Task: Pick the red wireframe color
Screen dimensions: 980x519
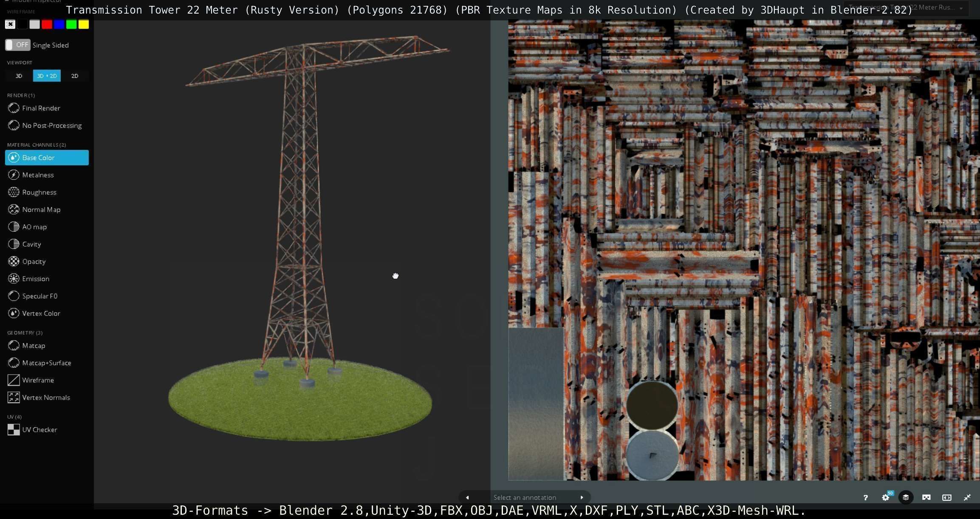Action: [47, 25]
